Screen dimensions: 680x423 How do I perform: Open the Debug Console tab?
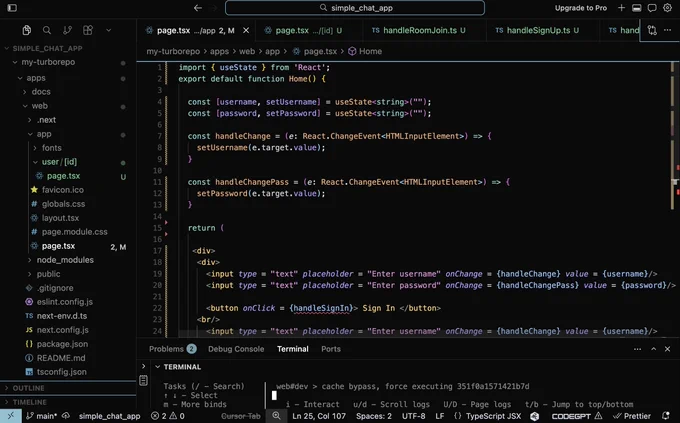236,349
